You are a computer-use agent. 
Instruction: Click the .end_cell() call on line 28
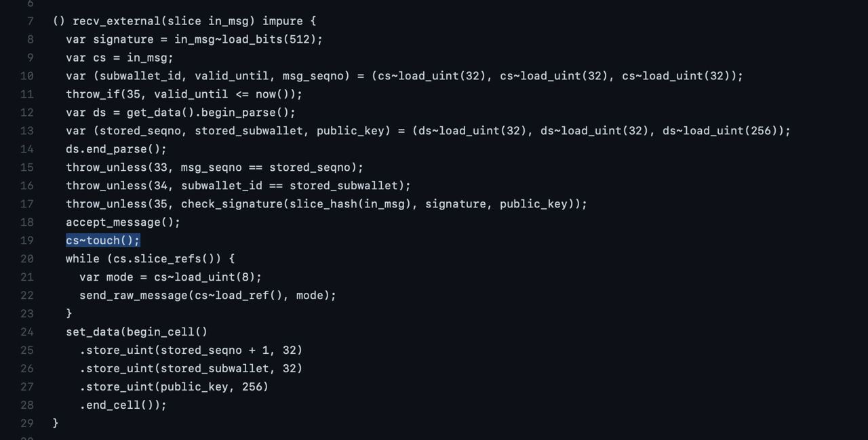click(123, 405)
